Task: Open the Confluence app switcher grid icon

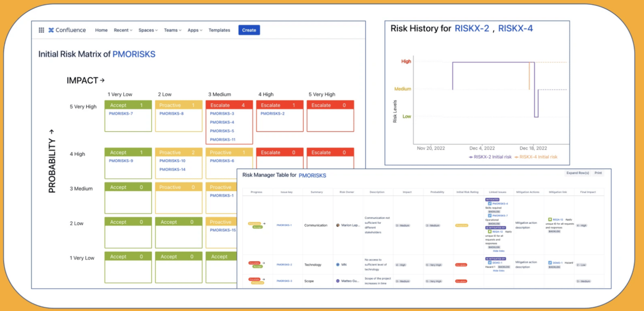Action: pyautogui.click(x=41, y=30)
